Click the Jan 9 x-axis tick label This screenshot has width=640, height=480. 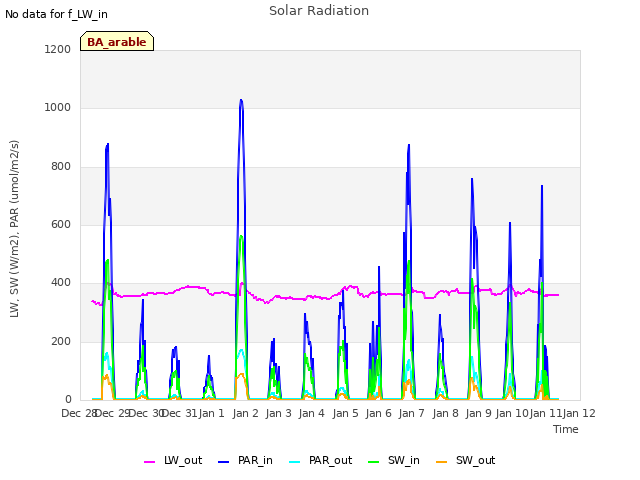pyautogui.click(x=478, y=413)
